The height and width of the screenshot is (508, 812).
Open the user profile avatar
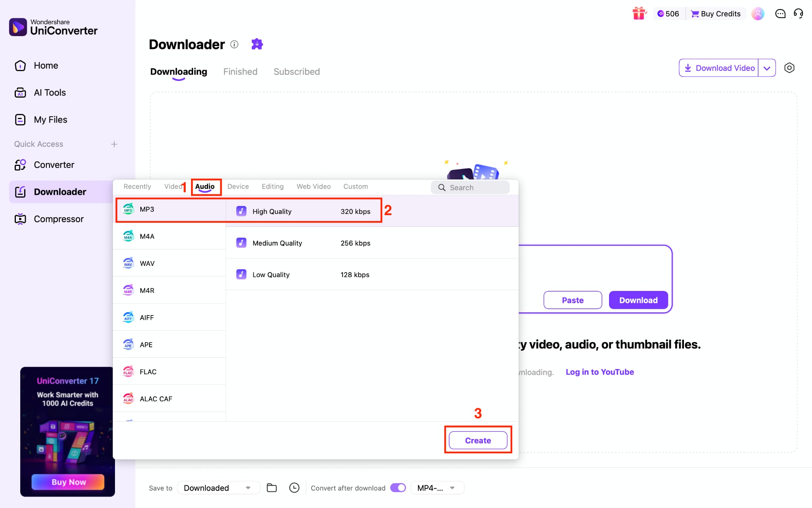coord(758,14)
